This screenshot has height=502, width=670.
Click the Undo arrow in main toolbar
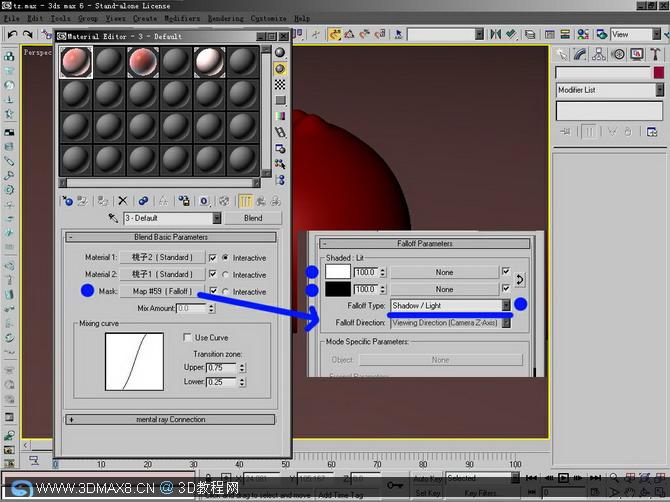point(12,34)
